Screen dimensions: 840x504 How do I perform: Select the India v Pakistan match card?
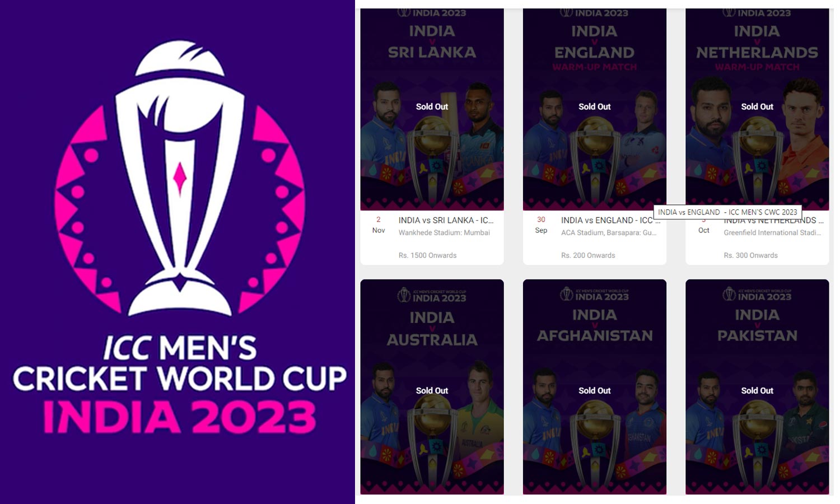757,387
